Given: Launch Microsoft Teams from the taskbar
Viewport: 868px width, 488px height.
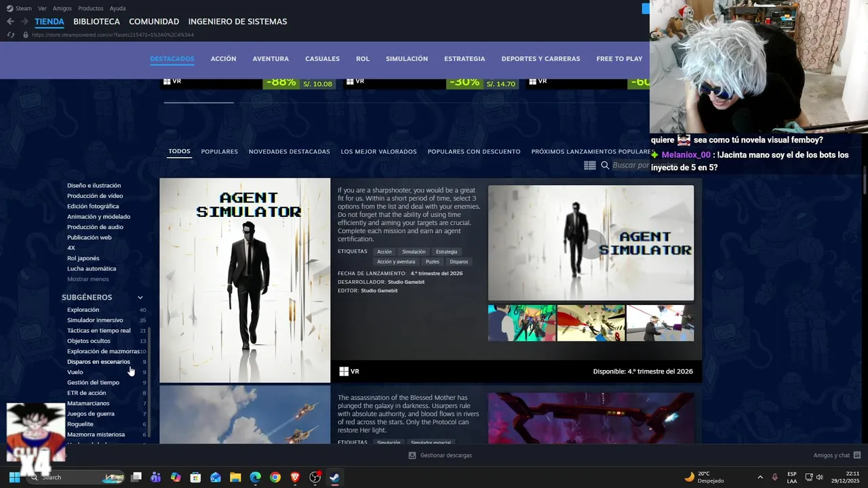Looking at the screenshot, I should point(156,477).
